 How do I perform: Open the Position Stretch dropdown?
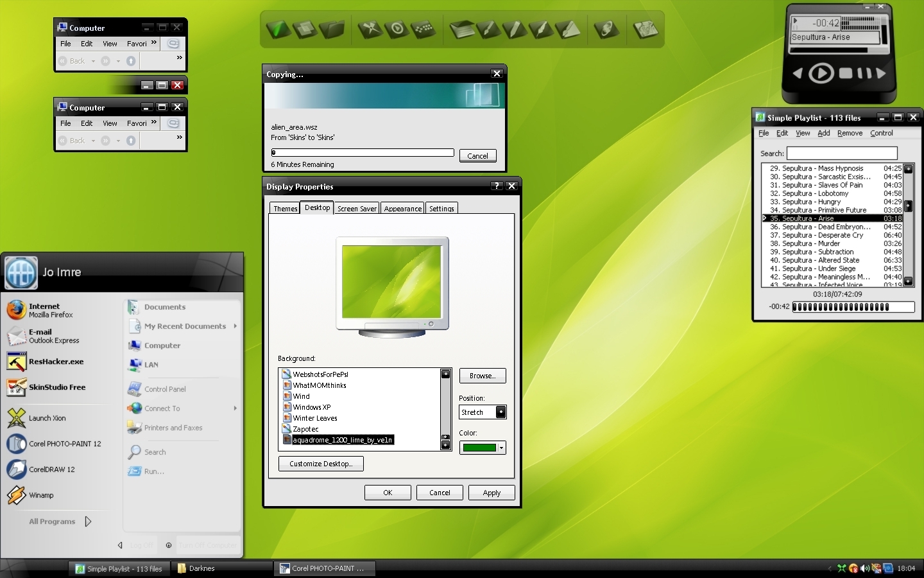click(x=501, y=412)
